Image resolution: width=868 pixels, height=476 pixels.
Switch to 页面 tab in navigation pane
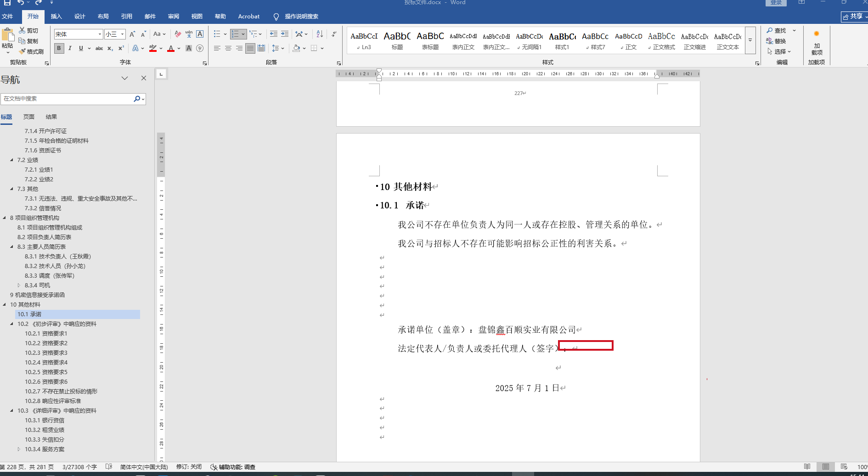(x=29, y=117)
